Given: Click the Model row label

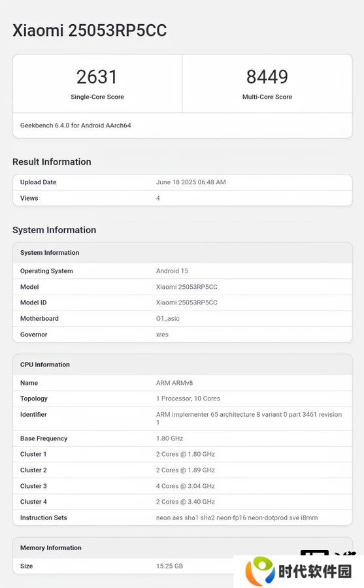Looking at the screenshot, I should pos(29,287).
